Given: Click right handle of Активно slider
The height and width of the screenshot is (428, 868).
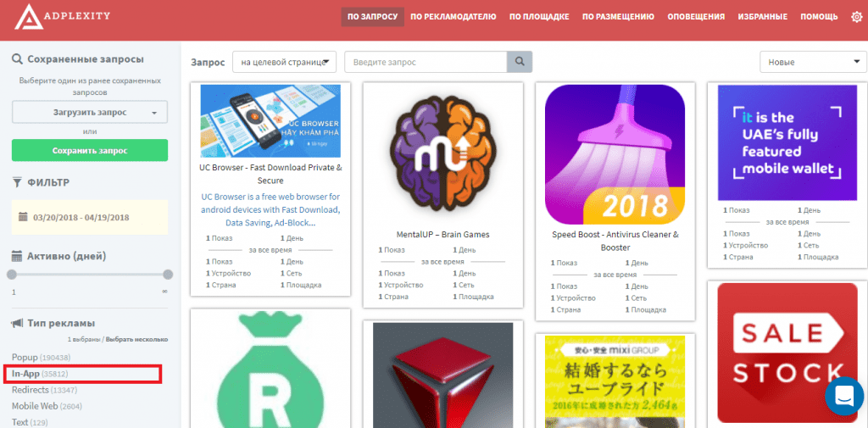Looking at the screenshot, I should pos(169,275).
